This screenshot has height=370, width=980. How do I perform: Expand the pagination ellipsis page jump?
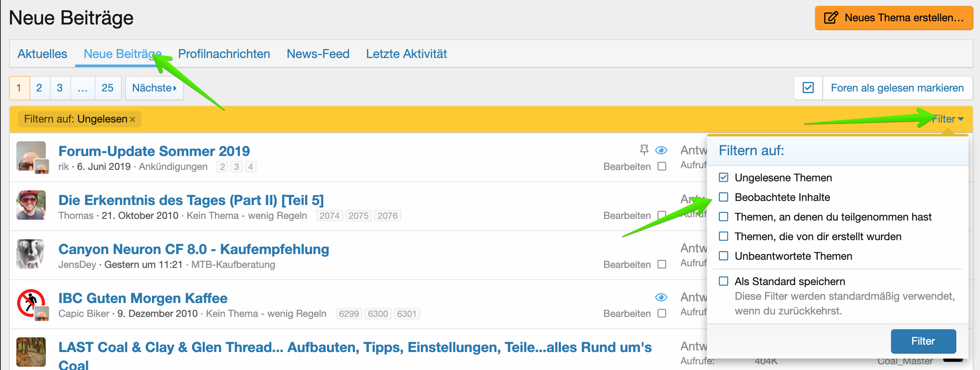tap(83, 88)
